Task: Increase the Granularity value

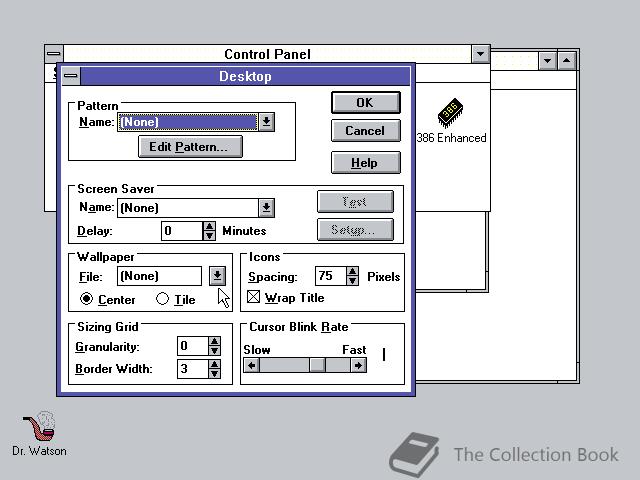Action: point(215,342)
